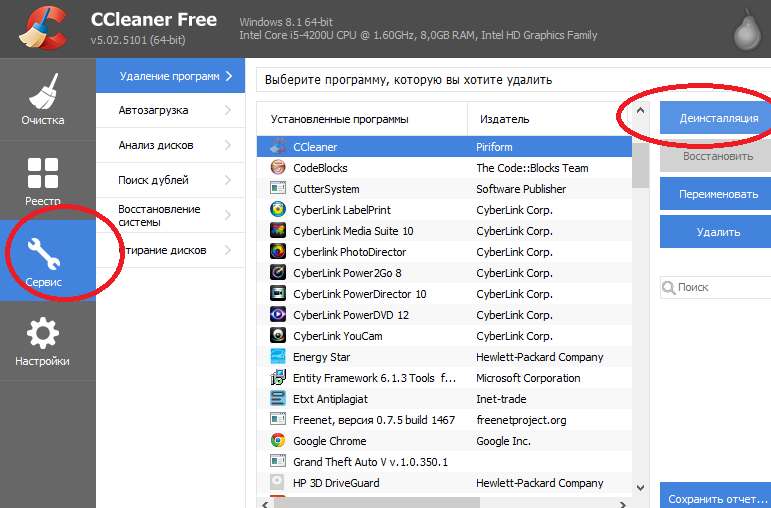The width and height of the screenshot is (771, 508).
Task: Click Сохранить отчет button
Action: click(x=715, y=496)
